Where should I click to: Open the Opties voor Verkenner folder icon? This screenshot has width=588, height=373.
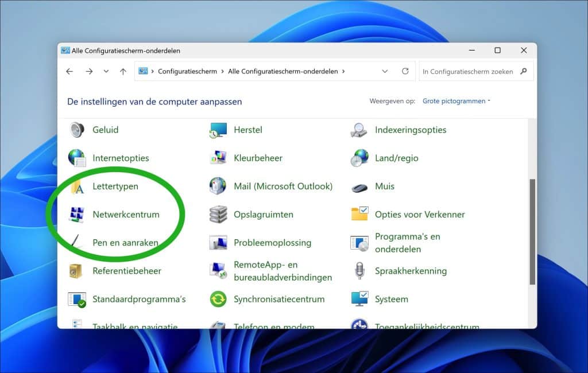(x=359, y=213)
